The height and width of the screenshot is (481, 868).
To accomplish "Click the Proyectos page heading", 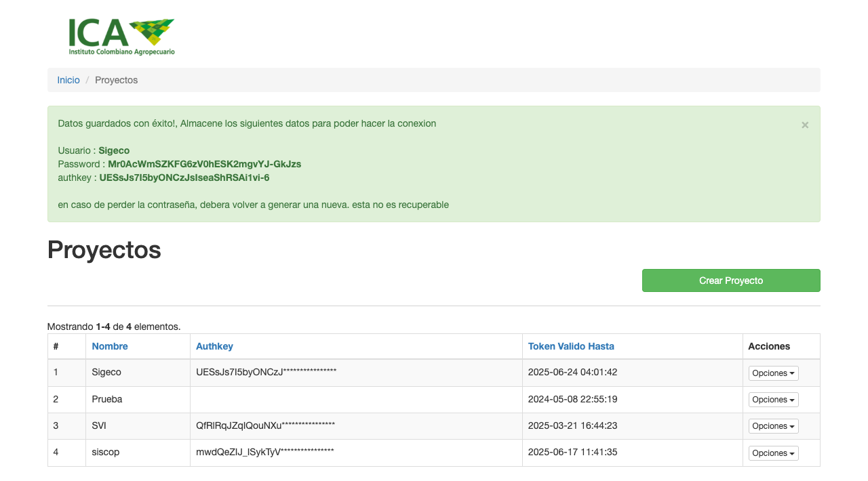I will point(104,250).
